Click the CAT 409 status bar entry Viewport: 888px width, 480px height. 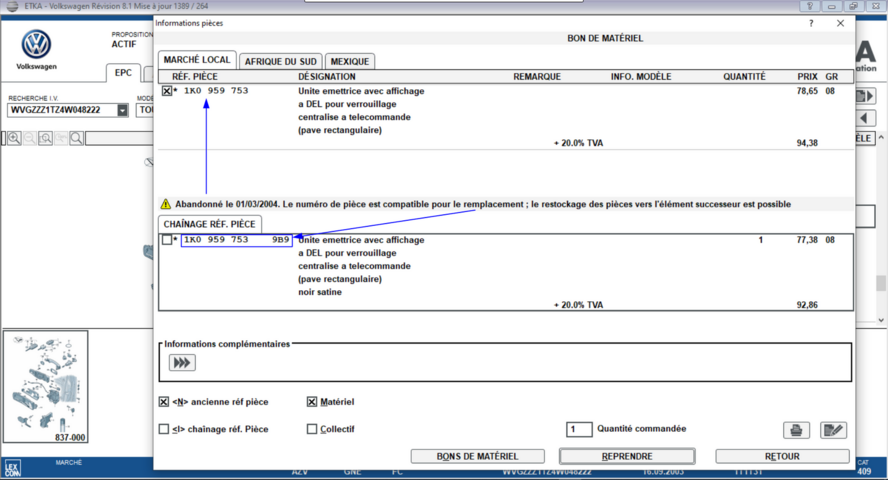864,468
